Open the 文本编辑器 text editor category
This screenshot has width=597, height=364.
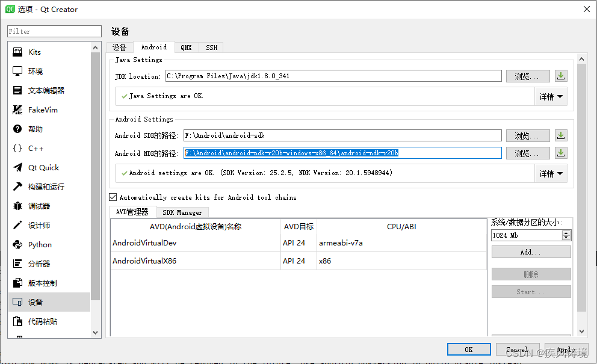pyautogui.click(x=49, y=91)
